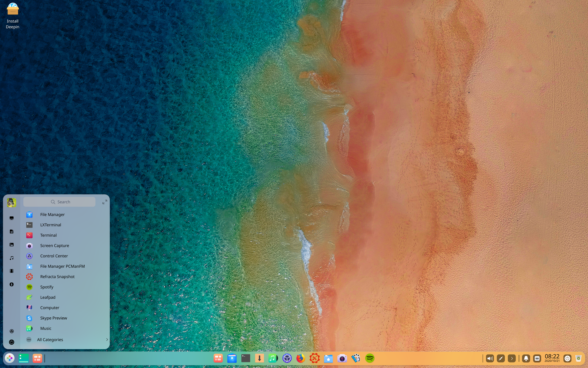Click the network plug tray icon

coord(501,358)
